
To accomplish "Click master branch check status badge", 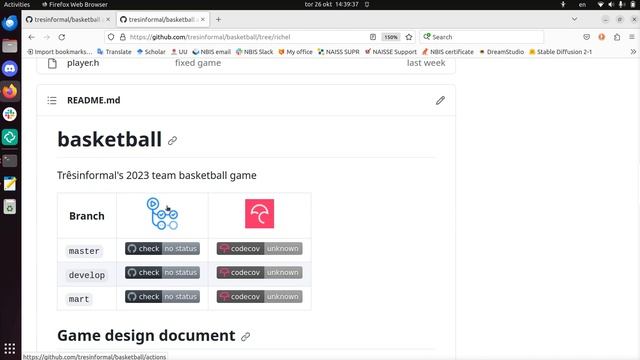I will [162, 249].
